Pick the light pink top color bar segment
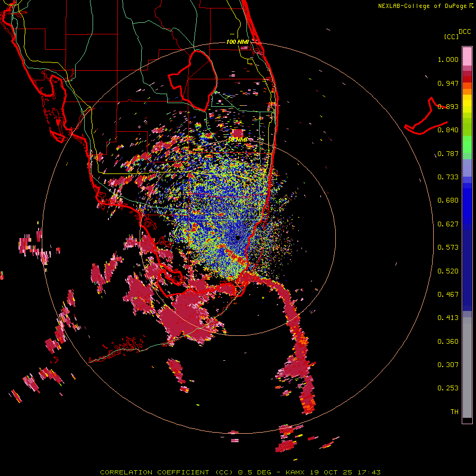The width and height of the screenshot is (476, 476). 467,56
